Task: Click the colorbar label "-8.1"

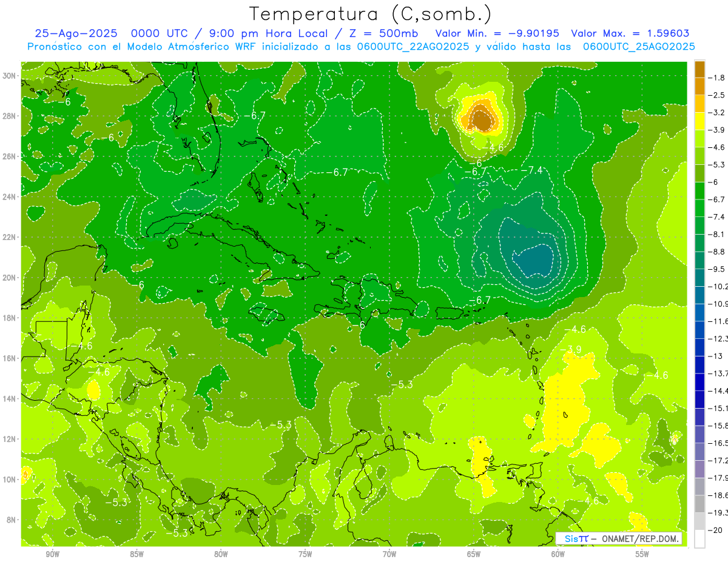Action: 718,234
